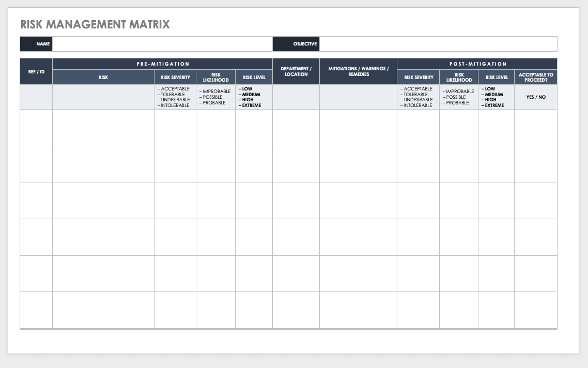Screen dimensions: 588x368
Task: Click the Risk Management Matrix title
Action: pos(95,24)
